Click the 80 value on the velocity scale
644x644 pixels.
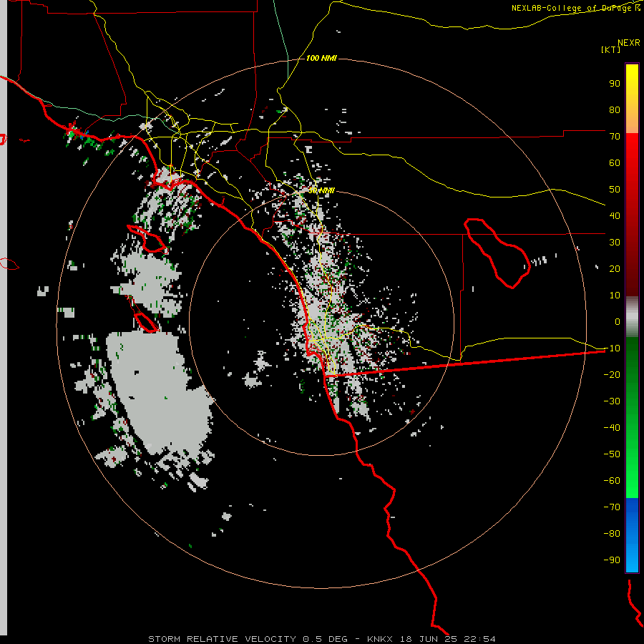[x=615, y=109]
